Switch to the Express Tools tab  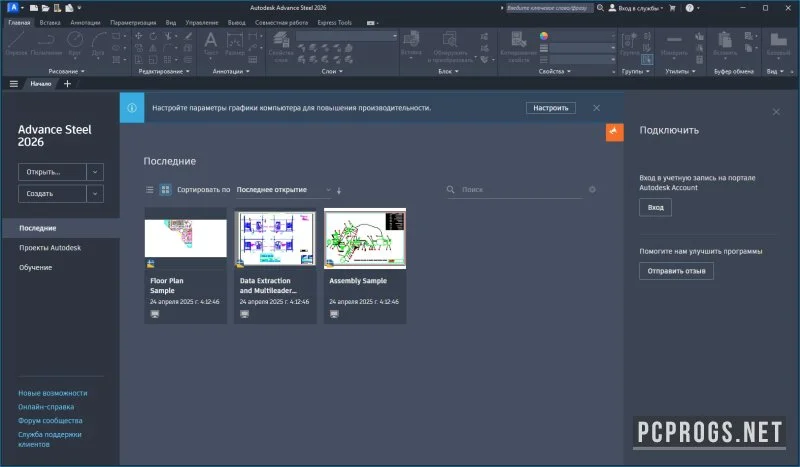335,22
